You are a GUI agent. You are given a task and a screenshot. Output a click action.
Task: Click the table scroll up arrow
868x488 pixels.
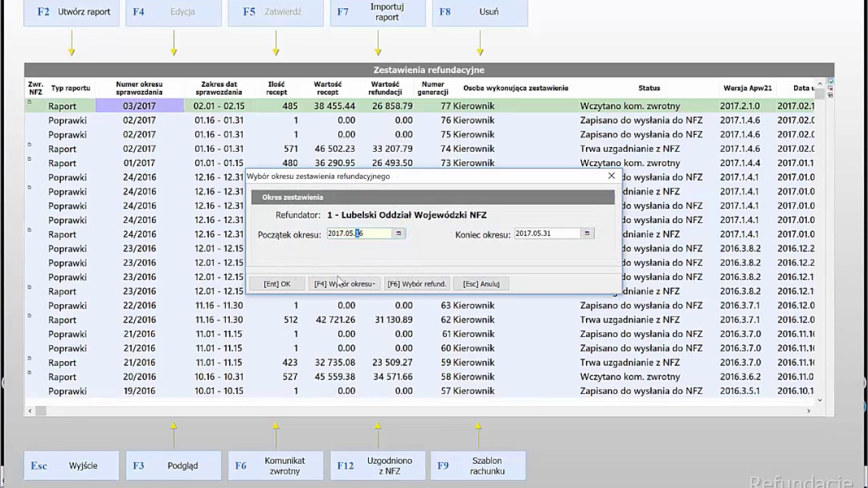click(820, 83)
